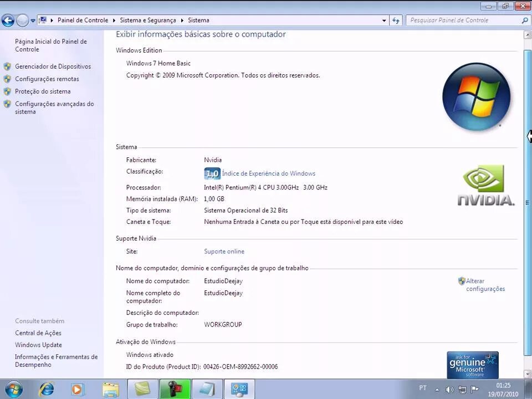The height and width of the screenshot is (399, 532).
Task: Open Índice de Experiência do Windows link
Action: click(269, 173)
